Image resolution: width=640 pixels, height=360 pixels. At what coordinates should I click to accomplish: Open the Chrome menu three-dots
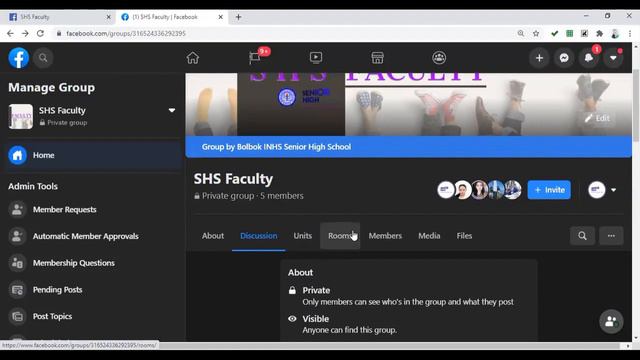pyautogui.click(x=630, y=33)
